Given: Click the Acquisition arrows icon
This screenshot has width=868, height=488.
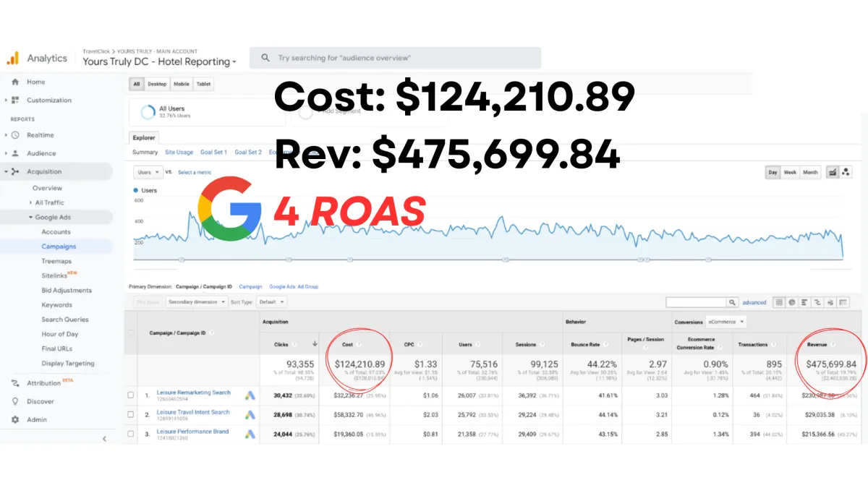Looking at the screenshot, I should [15, 171].
